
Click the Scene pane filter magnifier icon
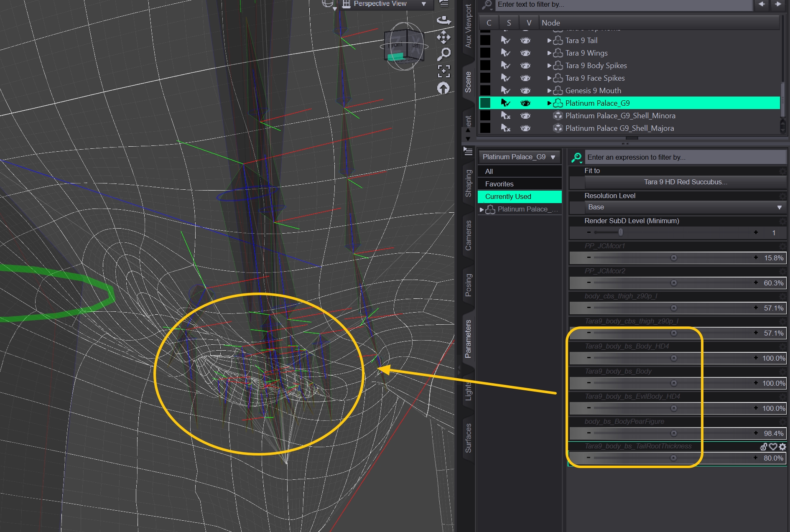pyautogui.click(x=487, y=5)
